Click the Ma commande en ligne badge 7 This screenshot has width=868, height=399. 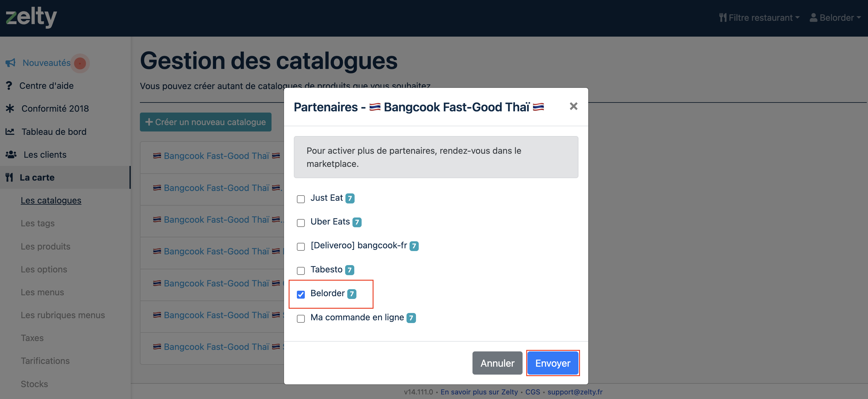click(411, 318)
